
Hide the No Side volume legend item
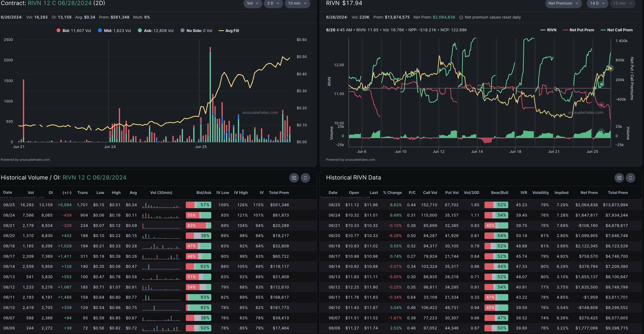[196, 31]
